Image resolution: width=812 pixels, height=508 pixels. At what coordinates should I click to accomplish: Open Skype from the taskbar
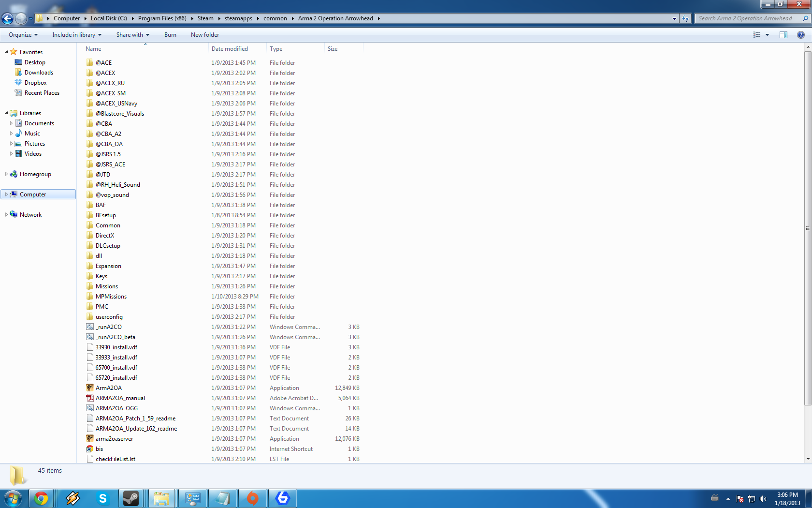(102, 498)
